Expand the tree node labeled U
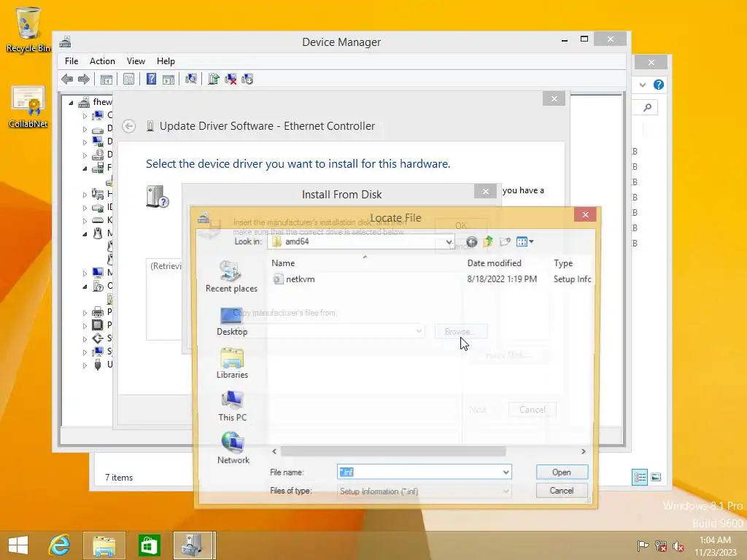The width and height of the screenshot is (747, 560). pyautogui.click(x=85, y=365)
